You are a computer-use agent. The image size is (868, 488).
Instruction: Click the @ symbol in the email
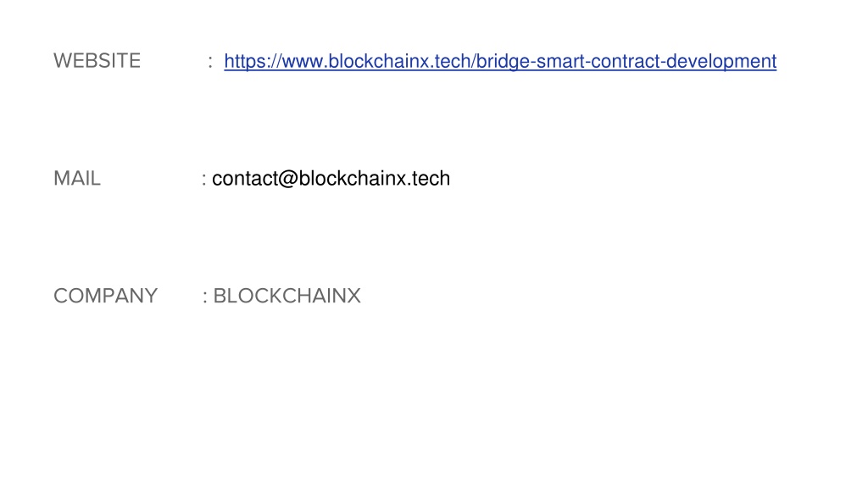click(288, 179)
